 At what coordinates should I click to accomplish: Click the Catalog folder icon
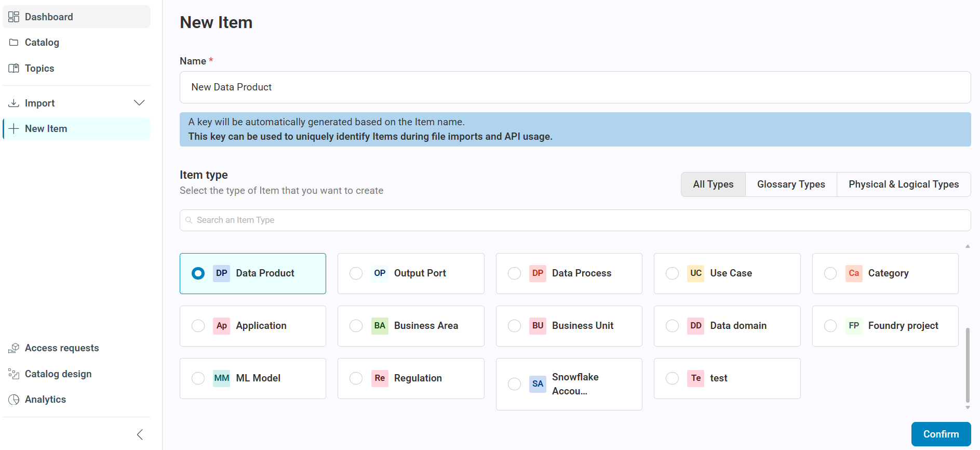(14, 43)
